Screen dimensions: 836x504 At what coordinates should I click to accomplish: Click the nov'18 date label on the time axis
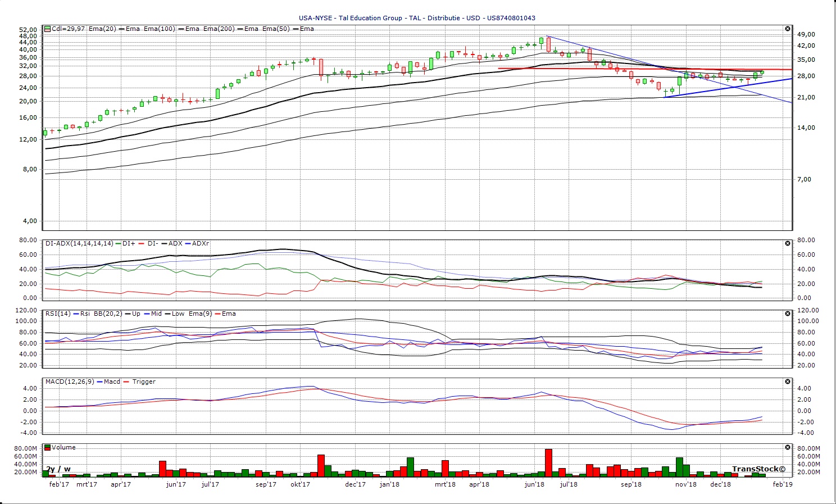pos(686,484)
